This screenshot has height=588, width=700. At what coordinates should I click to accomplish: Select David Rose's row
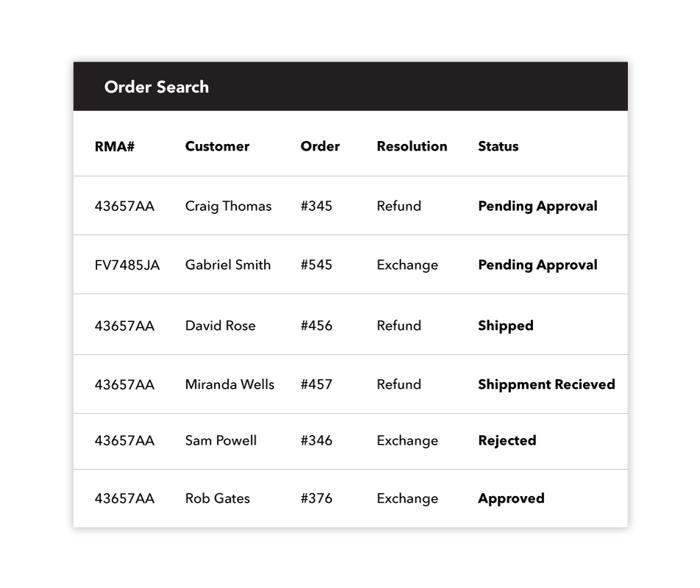click(351, 324)
